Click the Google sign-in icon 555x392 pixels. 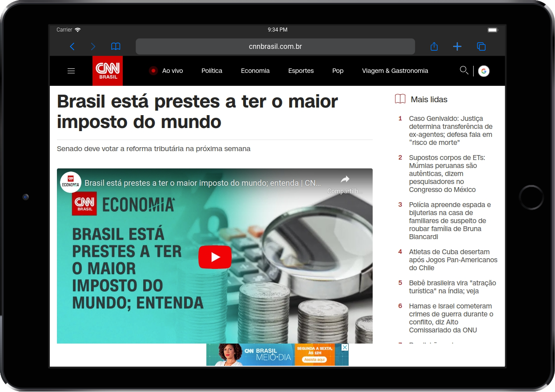click(x=483, y=71)
